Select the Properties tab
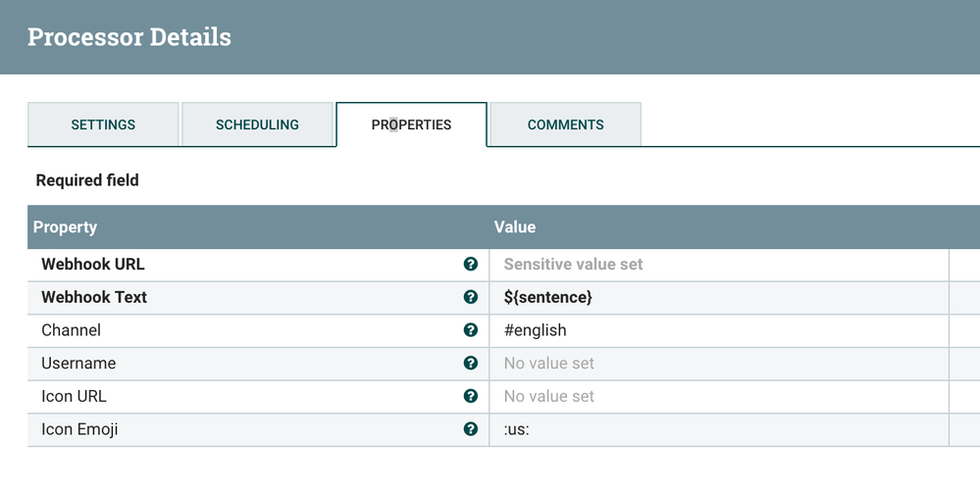The width and height of the screenshot is (980, 492). [411, 124]
